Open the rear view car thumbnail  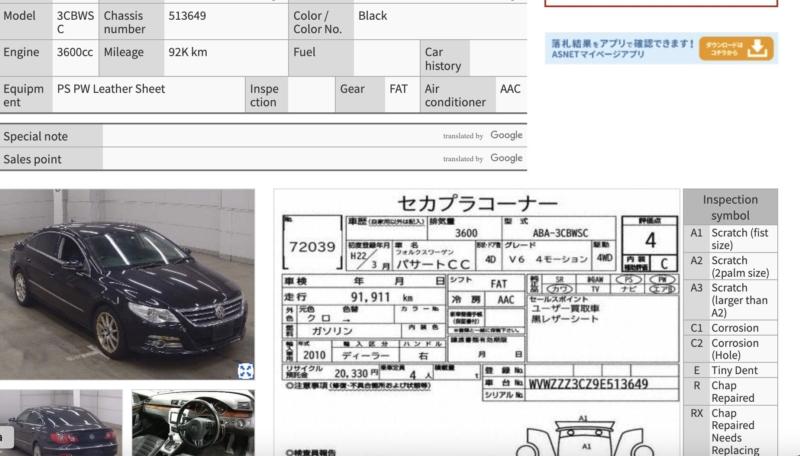point(61,422)
